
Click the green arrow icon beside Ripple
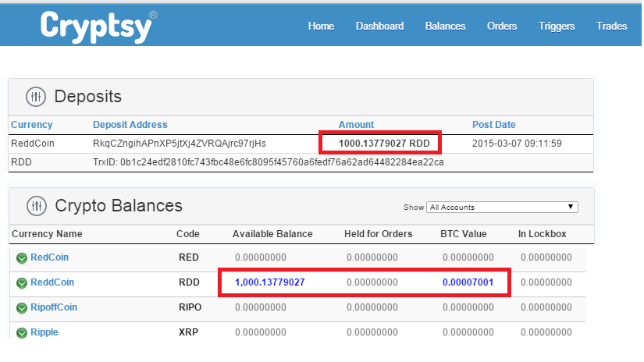(x=21, y=333)
